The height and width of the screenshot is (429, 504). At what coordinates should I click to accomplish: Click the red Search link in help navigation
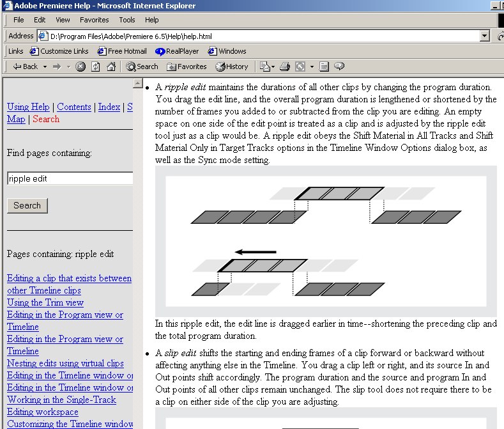(46, 119)
